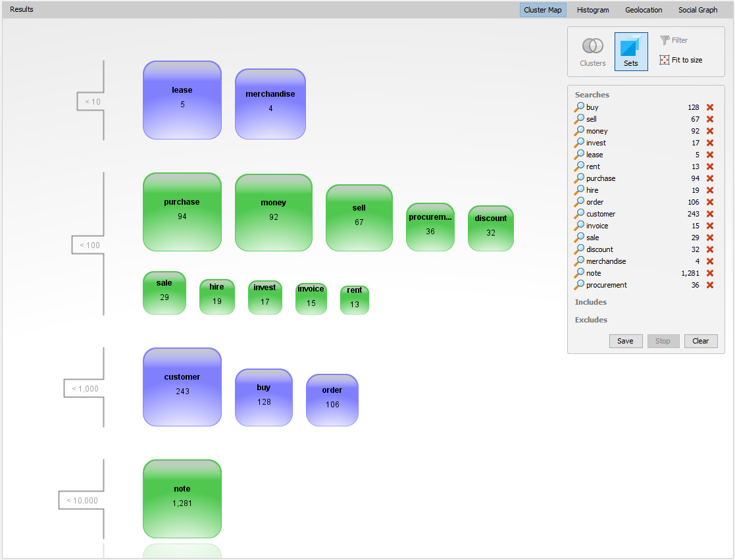Switch to Geolocation tab
735x560 pixels.
[x=643, y=10]
